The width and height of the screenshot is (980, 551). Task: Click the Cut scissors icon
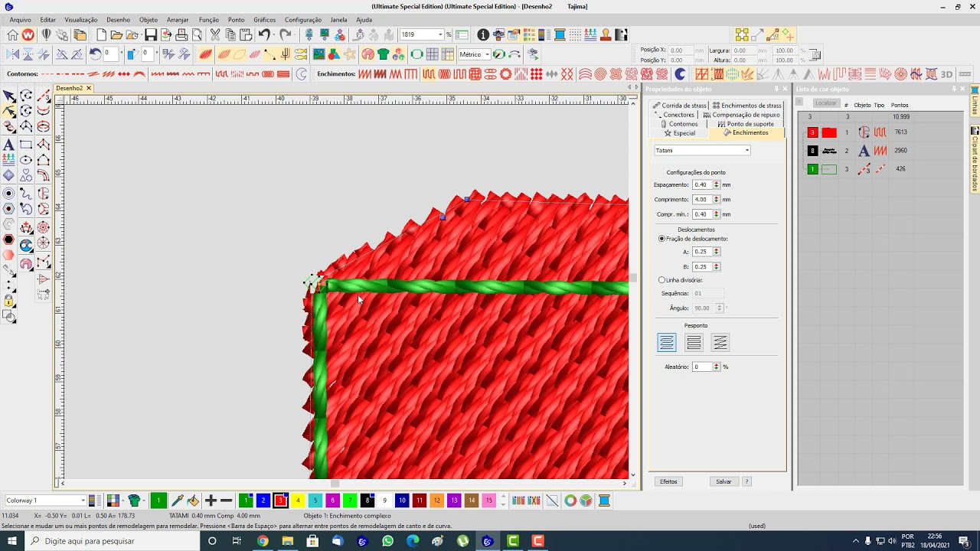click(x=215, y=34)
